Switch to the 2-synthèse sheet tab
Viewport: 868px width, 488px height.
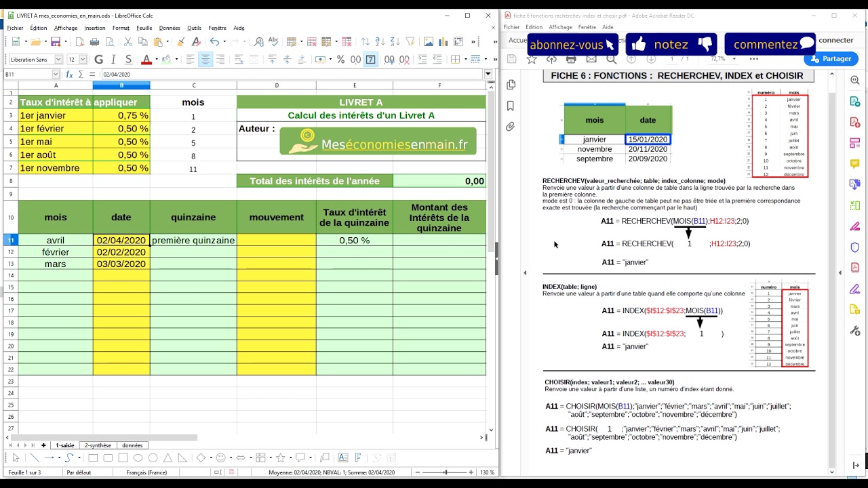[98, 445]
